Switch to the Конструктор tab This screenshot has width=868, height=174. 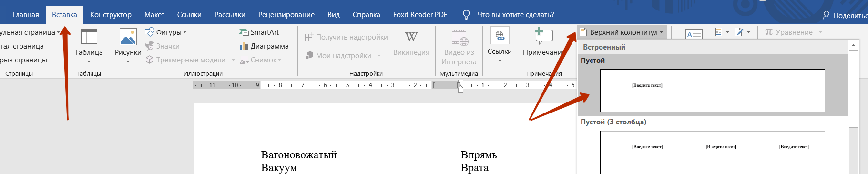111,15
